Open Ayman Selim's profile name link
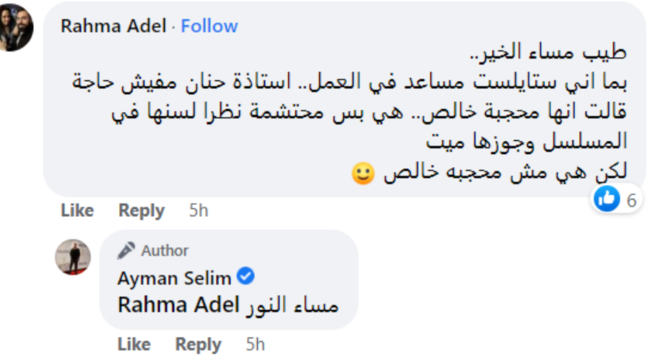Viewport: 650px width, 360px height. tap(175, 278)
